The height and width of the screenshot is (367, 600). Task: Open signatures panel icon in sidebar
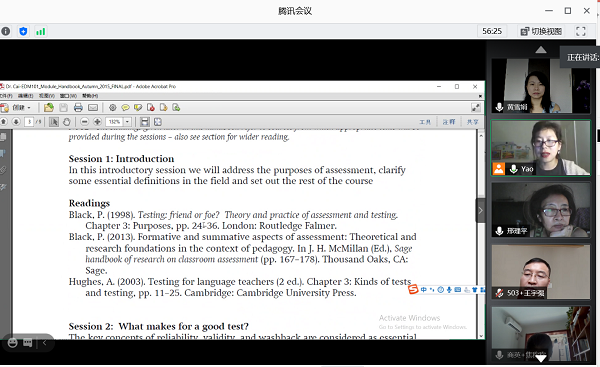pos(3,187)
